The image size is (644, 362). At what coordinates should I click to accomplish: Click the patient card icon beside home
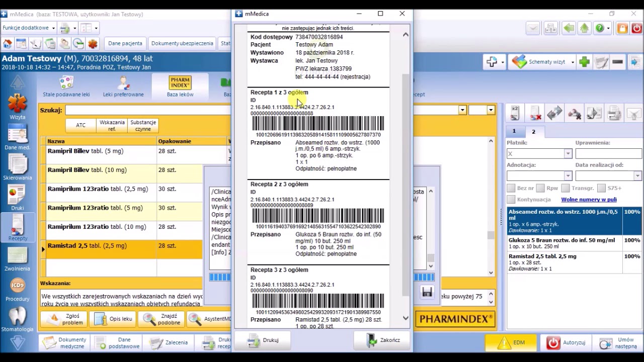[21, 44]
